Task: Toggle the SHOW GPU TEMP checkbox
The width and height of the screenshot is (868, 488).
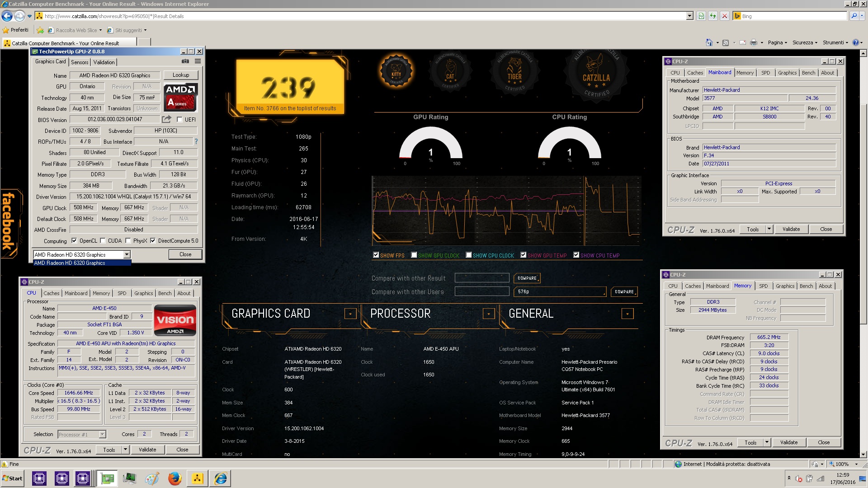Action: pos(523,255)
